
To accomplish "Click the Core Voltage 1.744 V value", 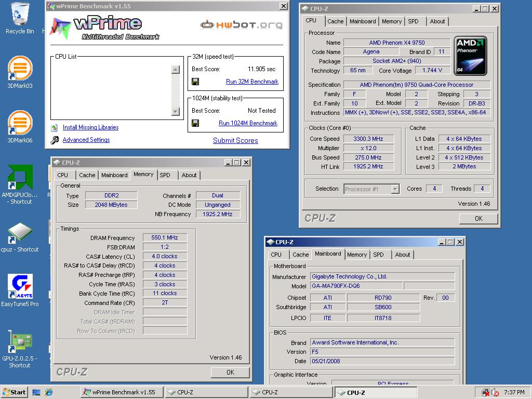I will point(433,70).
